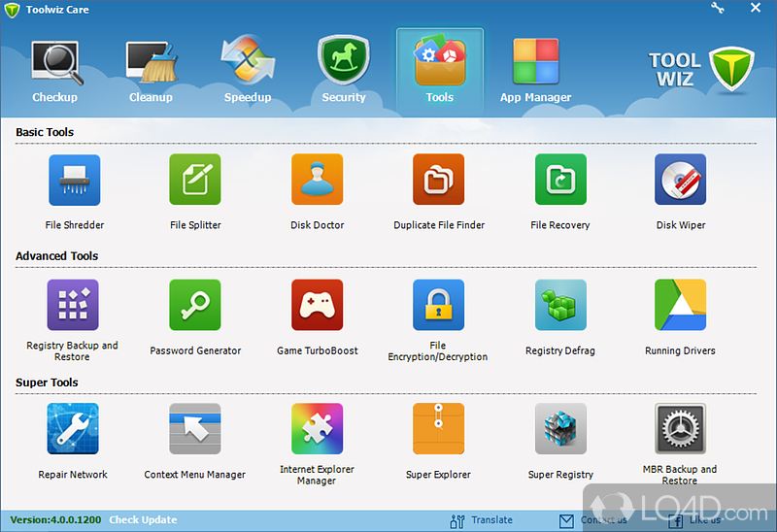
Task: Start the Duplicate File Finder
Action: pyautogui.click(x=439, y=181)
